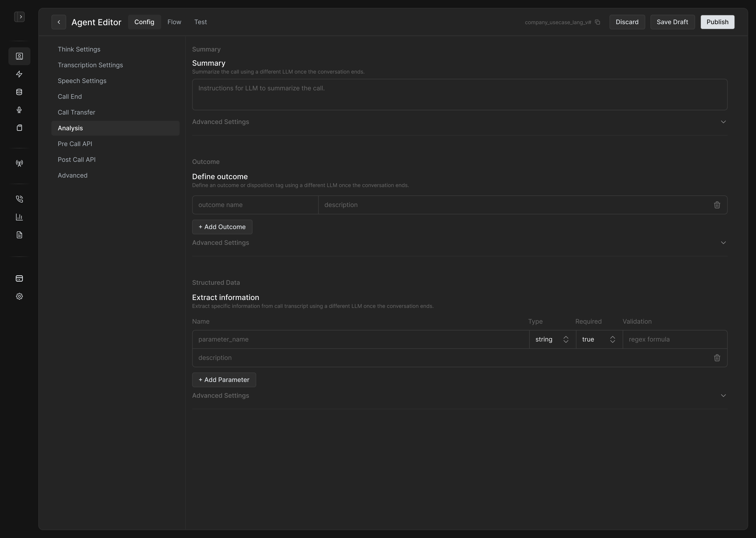Open the bar chart analytics icon

tap(19, 217)
